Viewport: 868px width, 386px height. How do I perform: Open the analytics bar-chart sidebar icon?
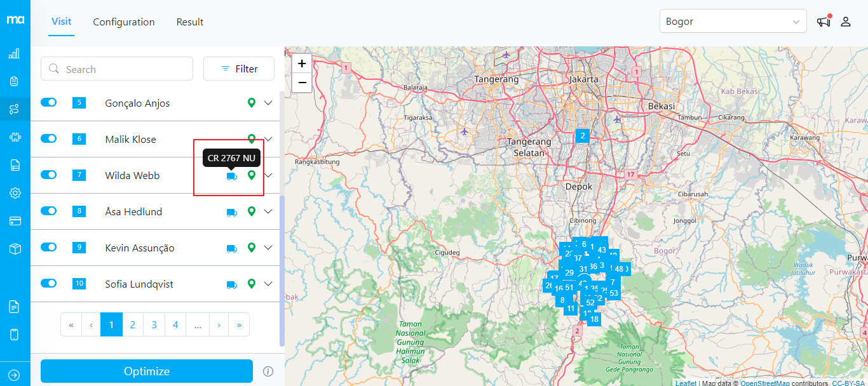(x=15, y=53)
